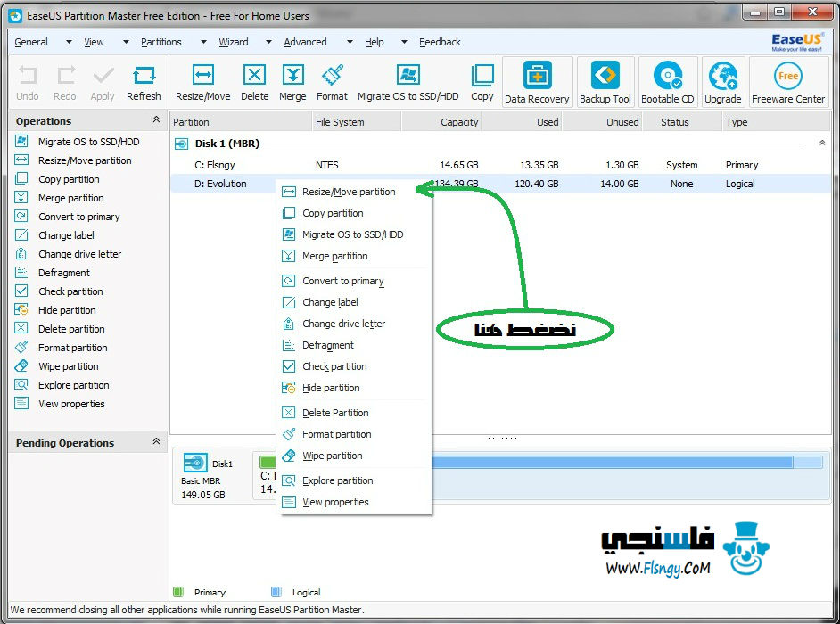
Task: Choose Explore partition in context menu
Action: (354, 480)
